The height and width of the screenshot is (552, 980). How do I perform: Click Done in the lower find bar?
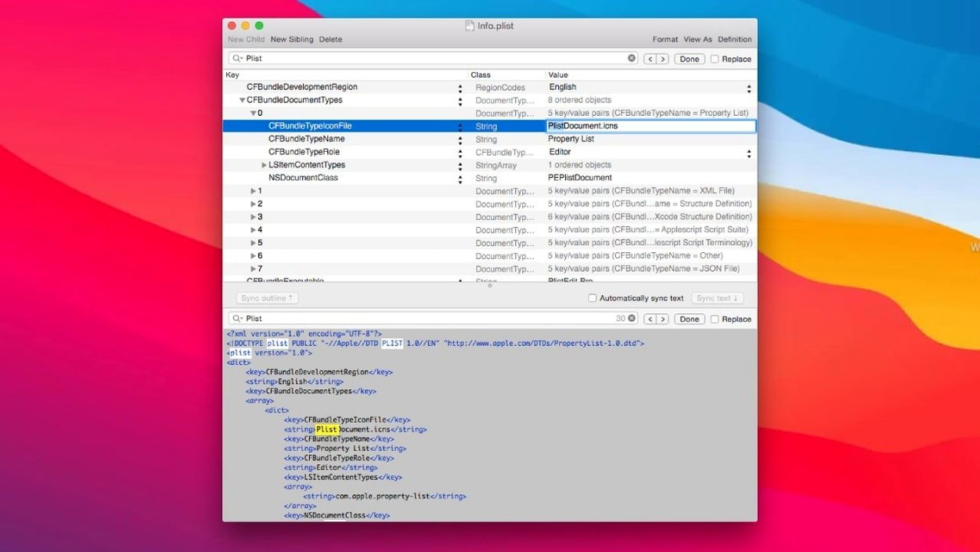point(690,319)
